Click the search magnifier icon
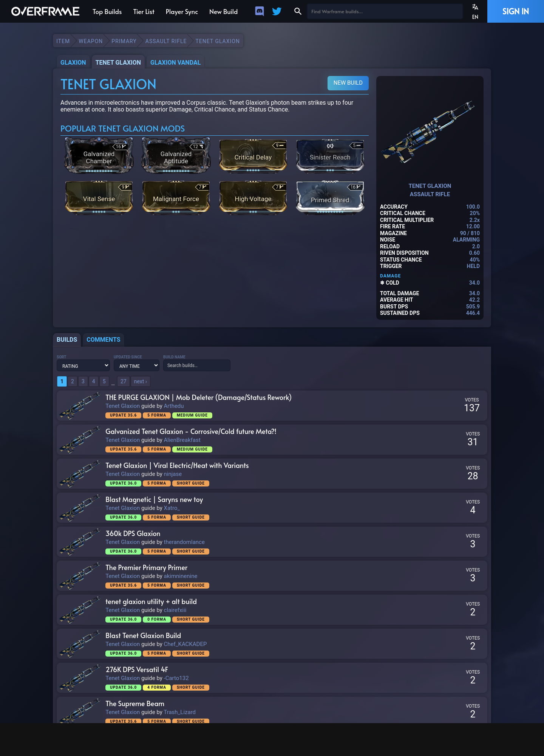This screenshot has width=544, height=756. [298, 11]
